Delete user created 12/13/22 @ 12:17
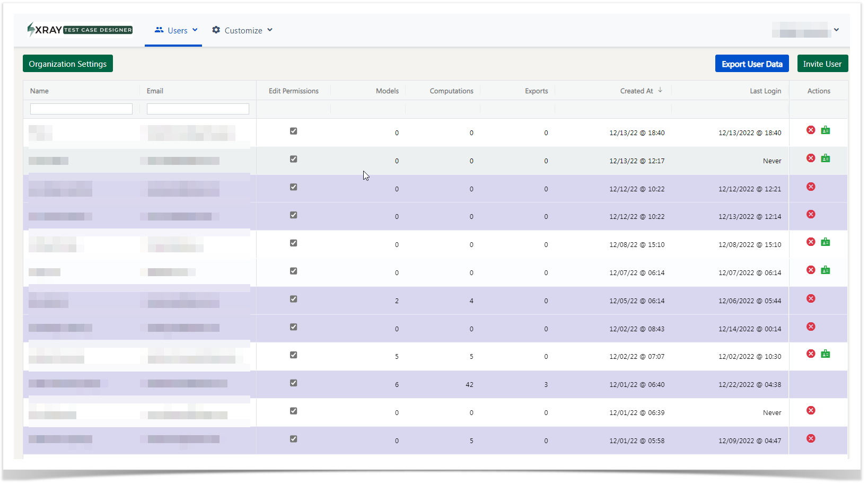Image resolution: width=868 pixels, height=485 pixels. 811,158
